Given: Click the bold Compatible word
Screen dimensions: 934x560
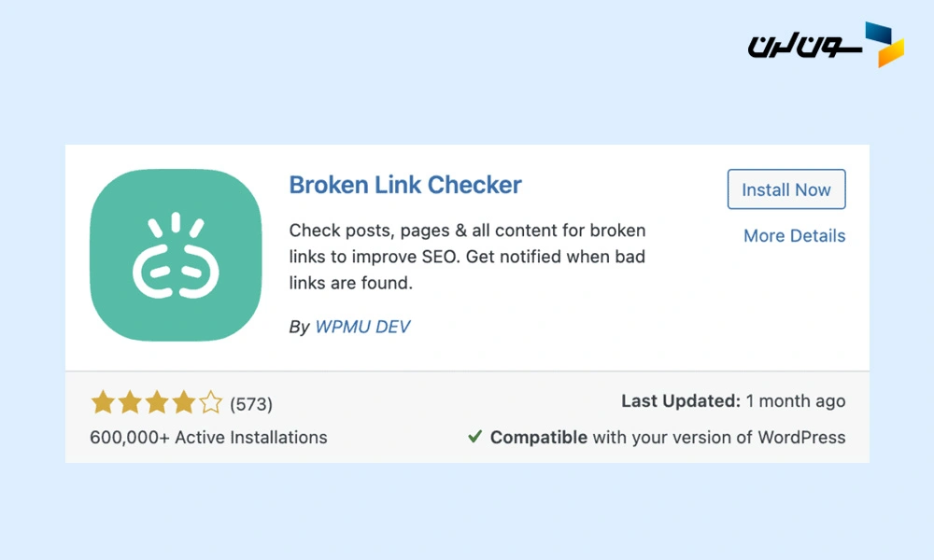Looking at the screenshot, I should coord(539,437).
